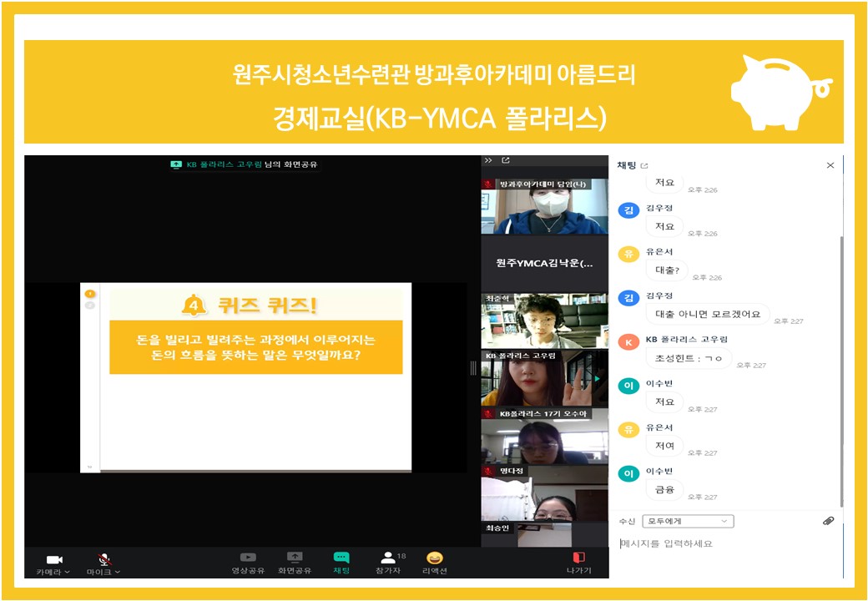The width and height of the screenshot is (868, 601).
Task: Collapse the video panel with the double-chevron
Action: tap(488, 160)
